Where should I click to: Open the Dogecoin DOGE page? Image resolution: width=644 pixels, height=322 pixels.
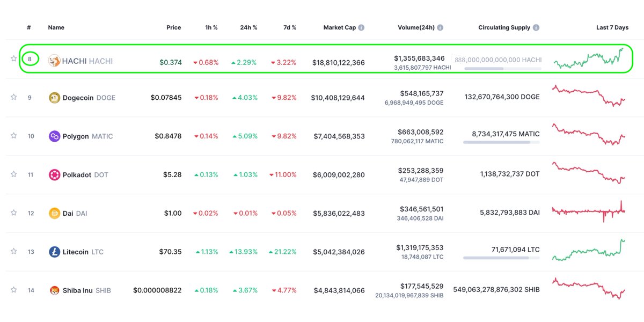89,98
